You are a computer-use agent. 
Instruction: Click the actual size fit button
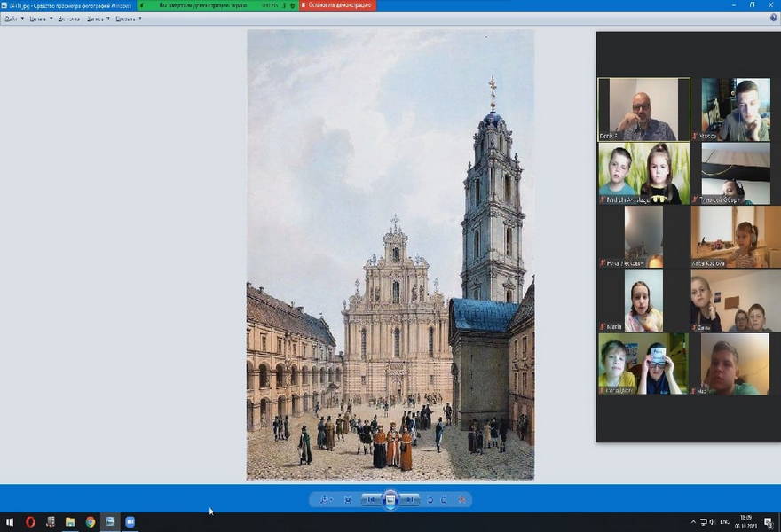(348, 500)
